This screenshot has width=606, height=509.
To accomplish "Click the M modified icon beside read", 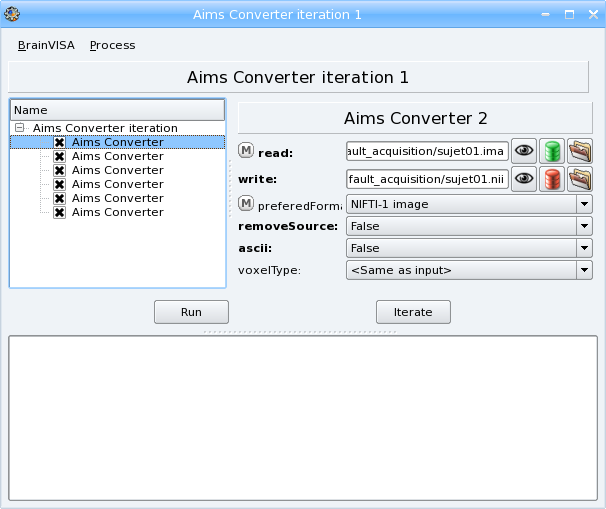I will coord(246,151).
